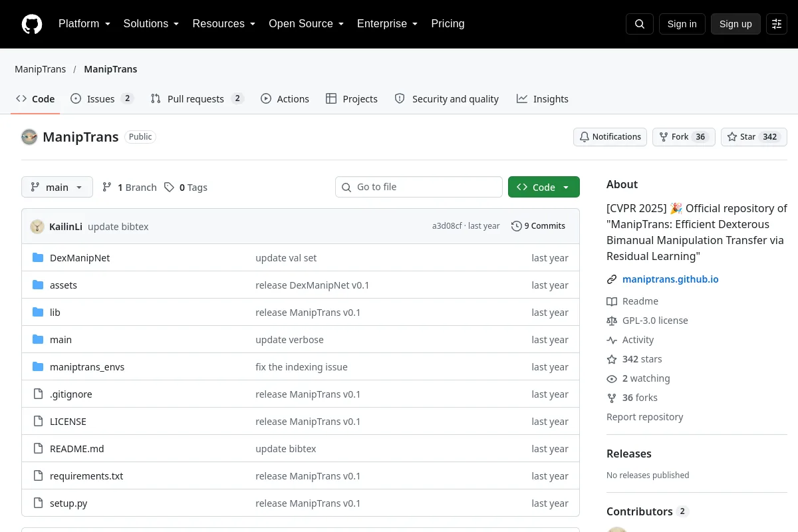Open the 1 Branch link

click(130, 188)
